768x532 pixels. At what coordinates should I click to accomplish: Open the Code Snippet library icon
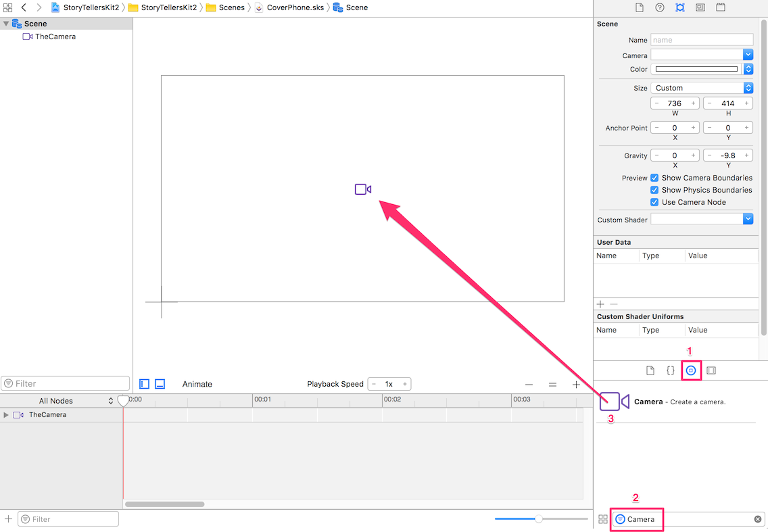pos(671,370)
